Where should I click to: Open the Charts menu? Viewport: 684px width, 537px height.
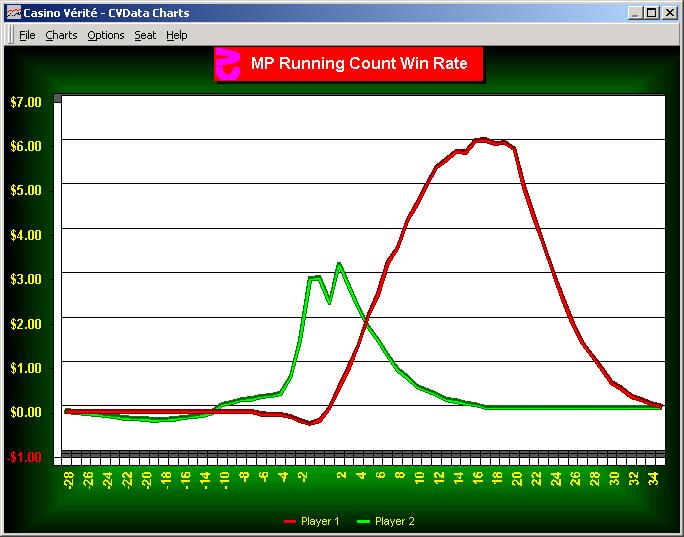pos(61,35)
